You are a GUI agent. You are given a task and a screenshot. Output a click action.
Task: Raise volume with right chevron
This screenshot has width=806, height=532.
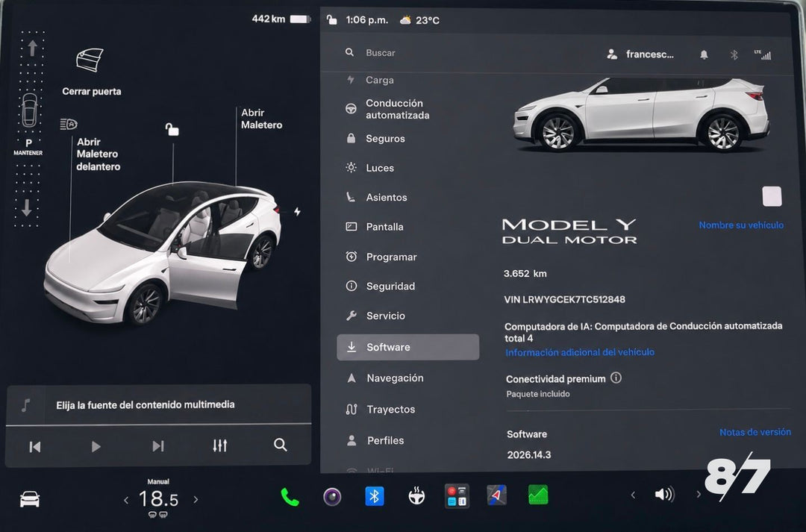click(x=698, y=495)
